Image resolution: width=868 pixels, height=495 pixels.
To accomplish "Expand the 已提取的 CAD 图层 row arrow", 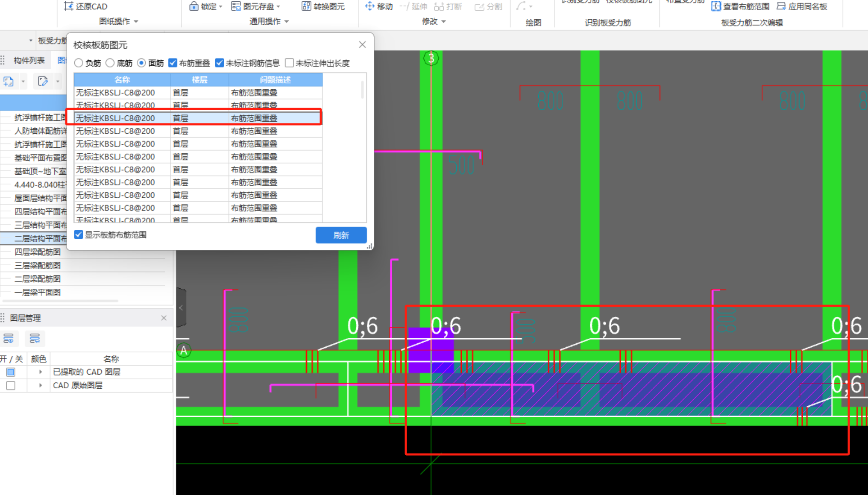I will tap(41, 372).
